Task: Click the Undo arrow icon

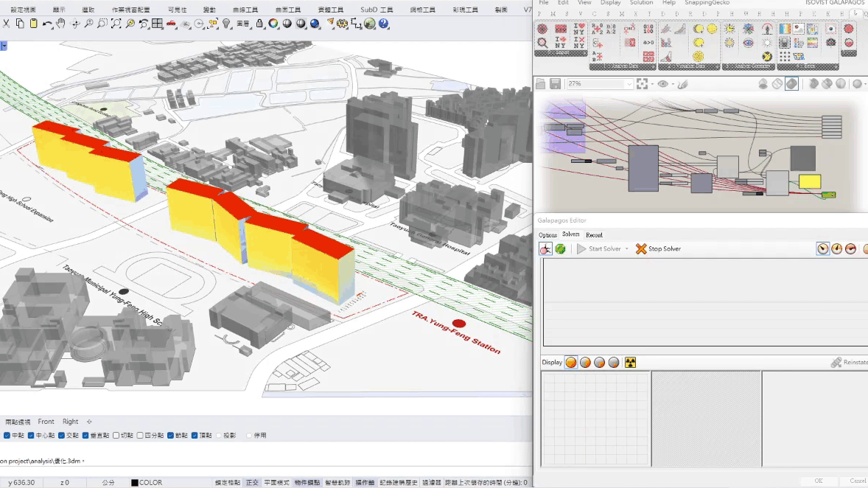Action: [47, 24]
